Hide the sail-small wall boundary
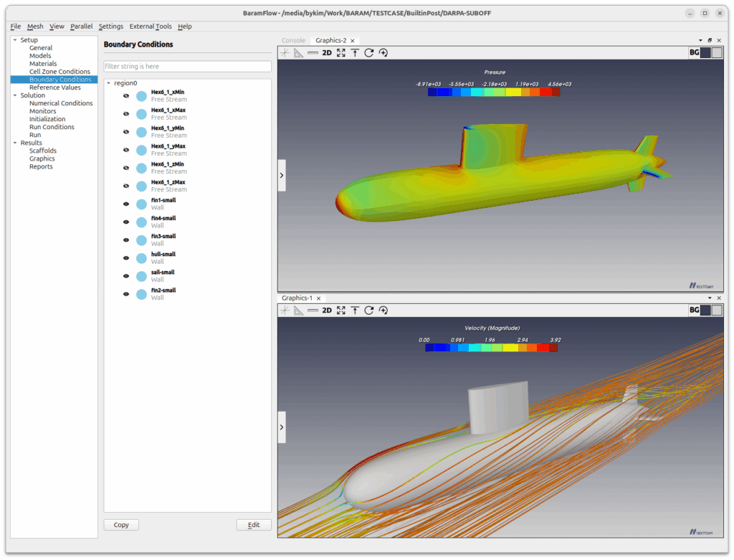 126,276
